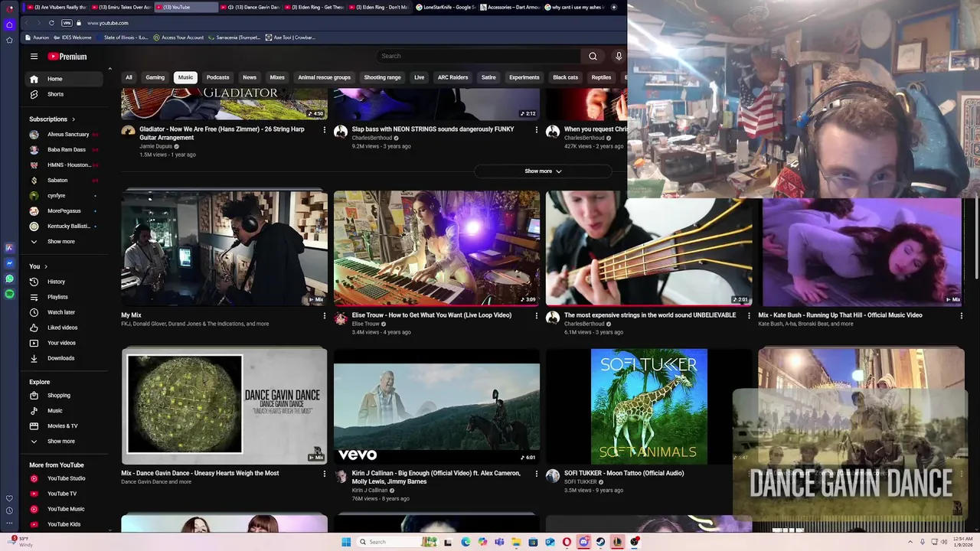Open Jamie Dupuis channel link

click(x=155, y=146)
